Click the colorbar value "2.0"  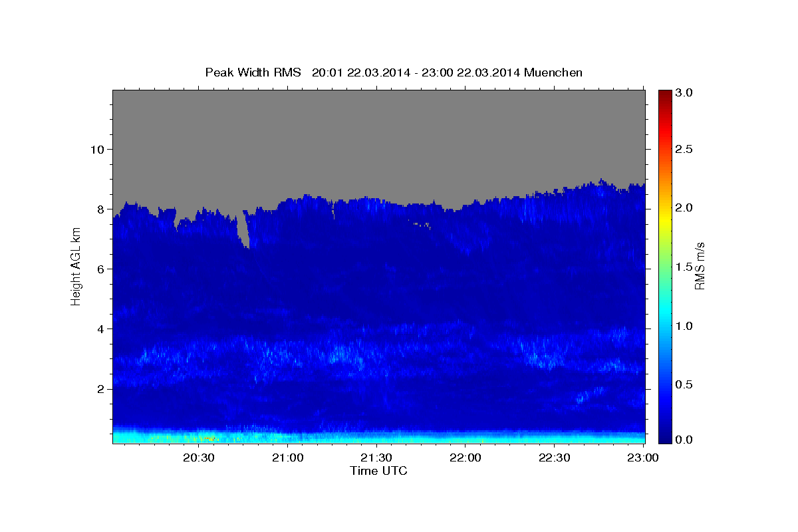pyautogui.click(x=684, y=207)
